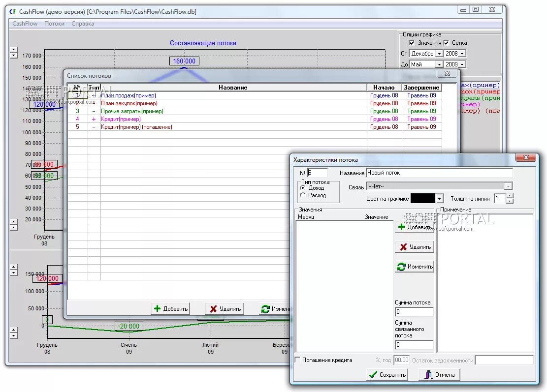The image size is (547, 392).
Task: Click Удалить in the stream list window
Action: pyautogui.click(x=225, y=309)
